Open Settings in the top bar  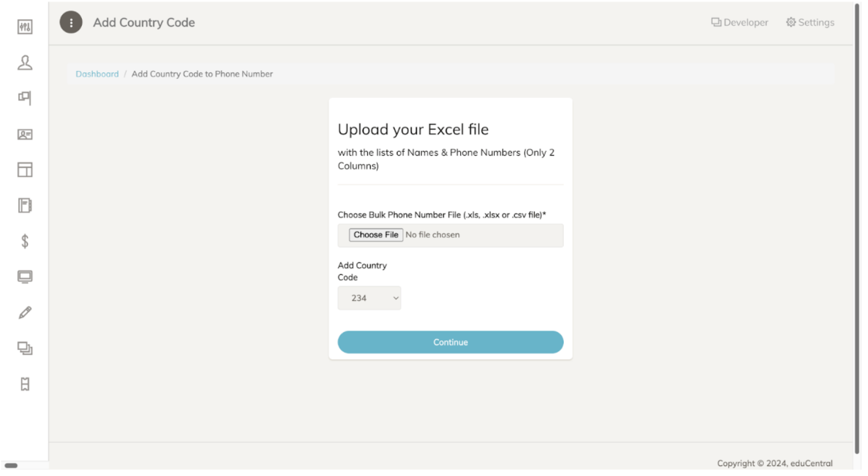pyautogui.click(x=810, y=23)
